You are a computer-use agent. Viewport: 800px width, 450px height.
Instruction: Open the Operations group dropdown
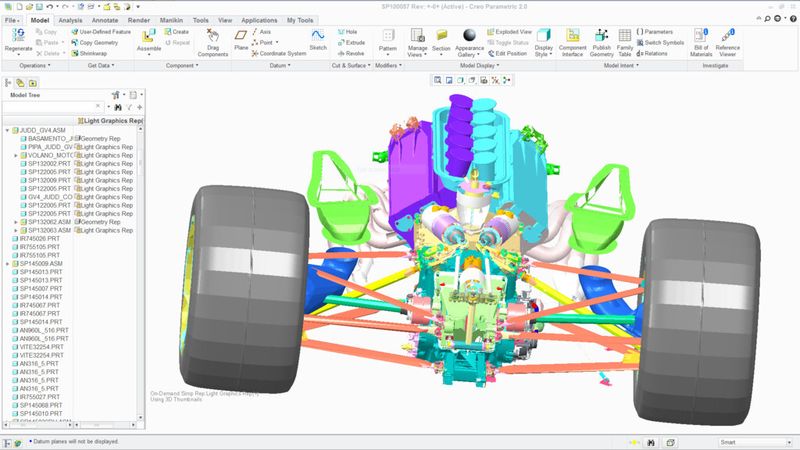[x=35, y=65]
